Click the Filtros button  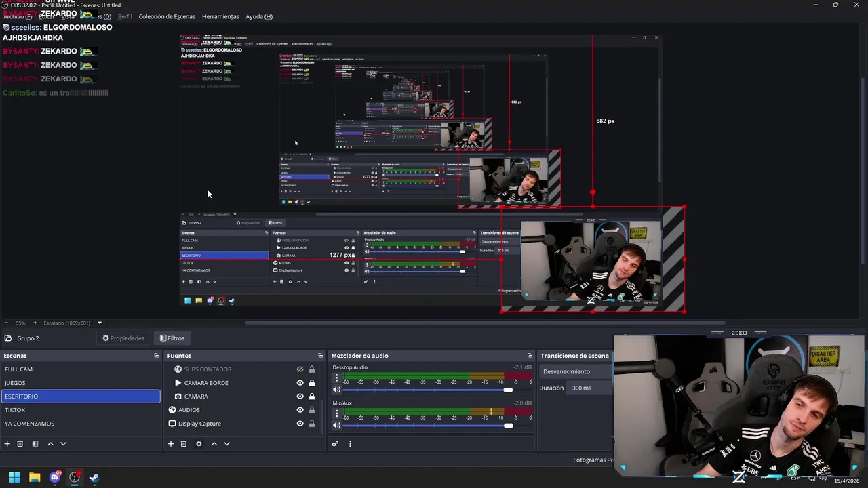coord(172,338)
